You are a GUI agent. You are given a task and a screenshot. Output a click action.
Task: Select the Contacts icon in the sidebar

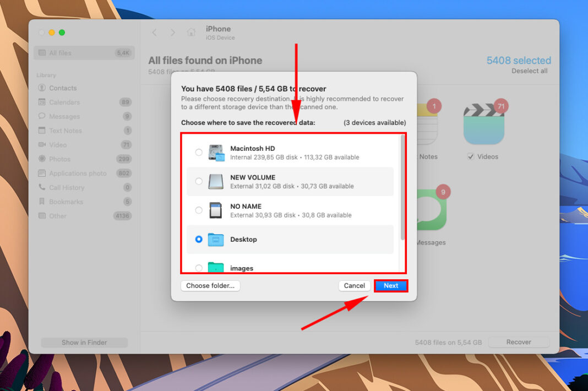[42, 88]
